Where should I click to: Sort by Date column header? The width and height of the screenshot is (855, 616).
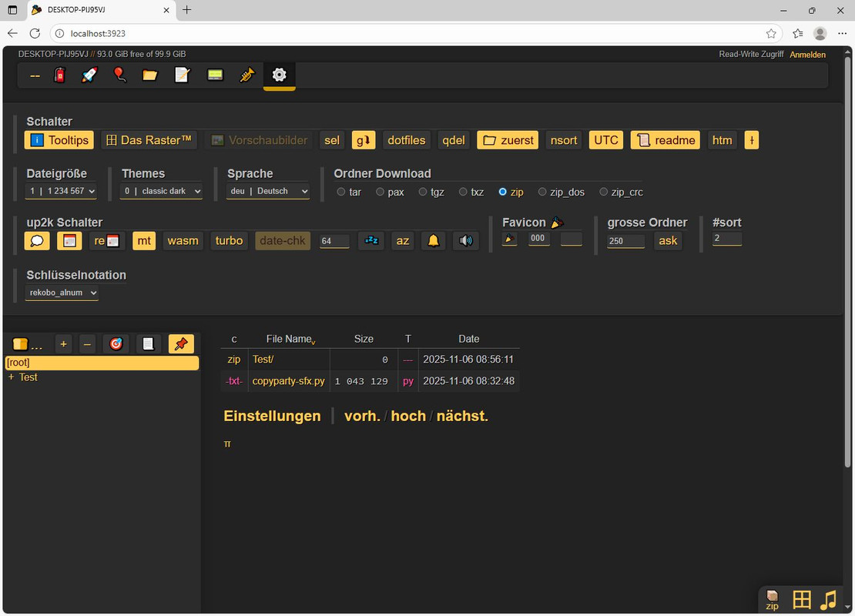[x=469, y=339]
